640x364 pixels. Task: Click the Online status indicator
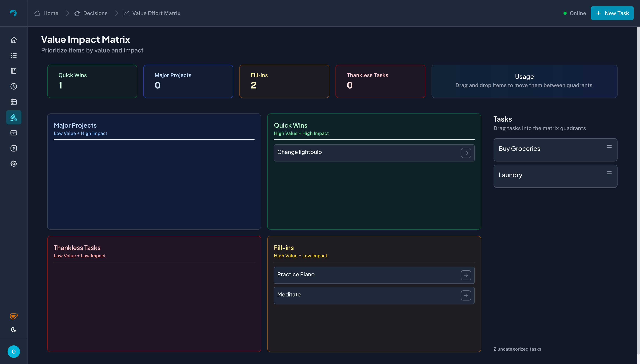pos(575,13)
